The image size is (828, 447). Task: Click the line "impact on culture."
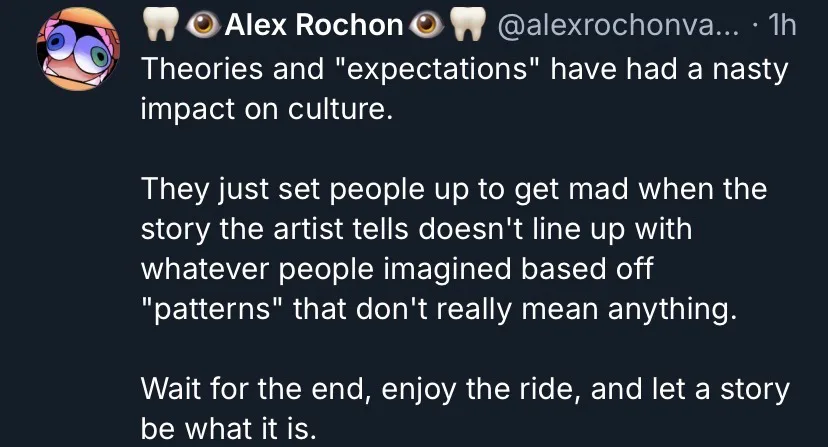263,108
